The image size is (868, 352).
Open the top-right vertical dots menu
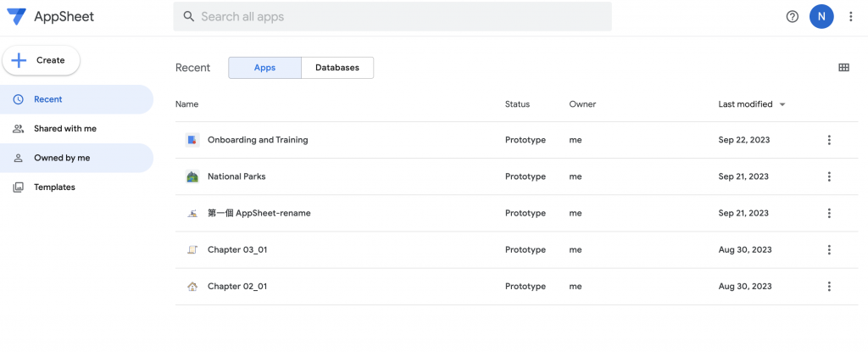(851, 16)
